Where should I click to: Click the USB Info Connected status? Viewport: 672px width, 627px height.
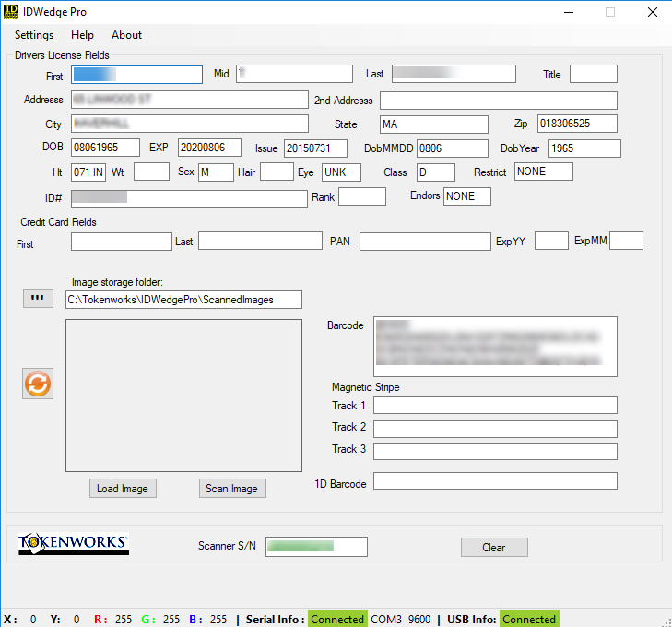pyautogui.click(x=529, y=620)
